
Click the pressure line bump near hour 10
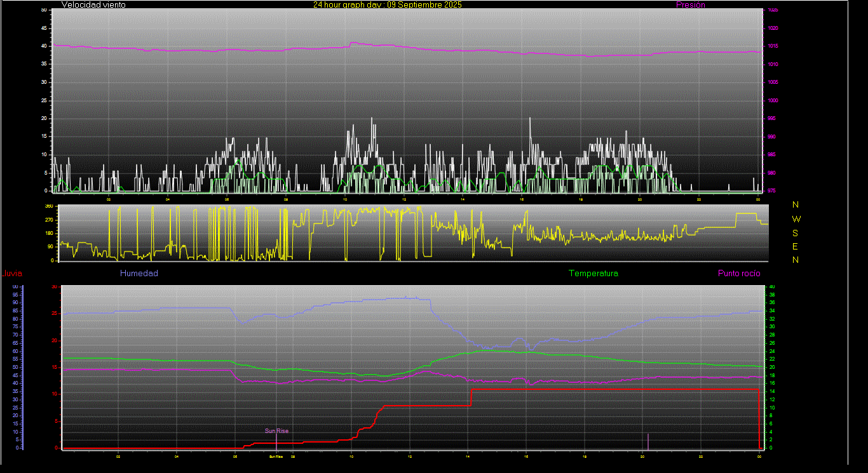[353, 43]
